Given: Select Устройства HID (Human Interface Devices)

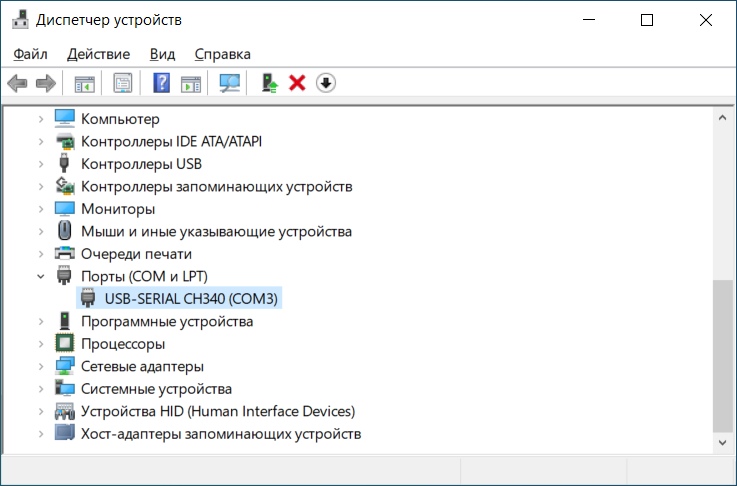Looking at the screenshot, I should (x=217, y=411).
